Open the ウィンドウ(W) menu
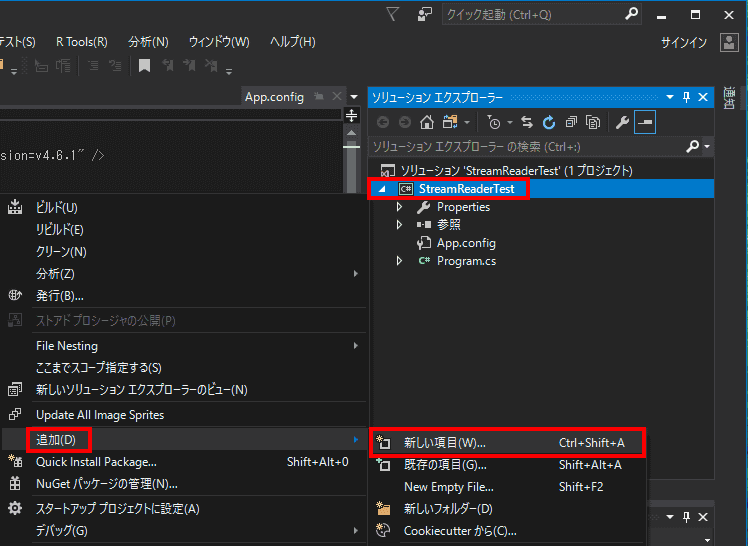Image resolution: width=748 pixels, height=546 pixels. click(219, 42)
